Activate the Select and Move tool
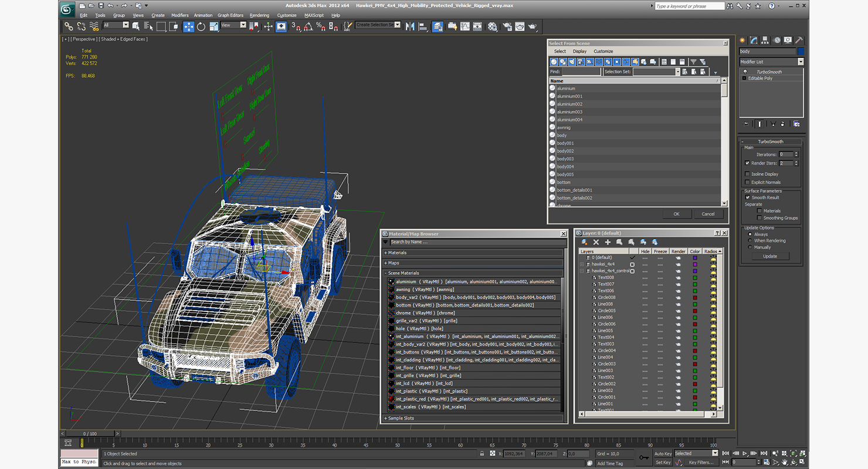The image size is (868, 469). (x=189, y=26)
